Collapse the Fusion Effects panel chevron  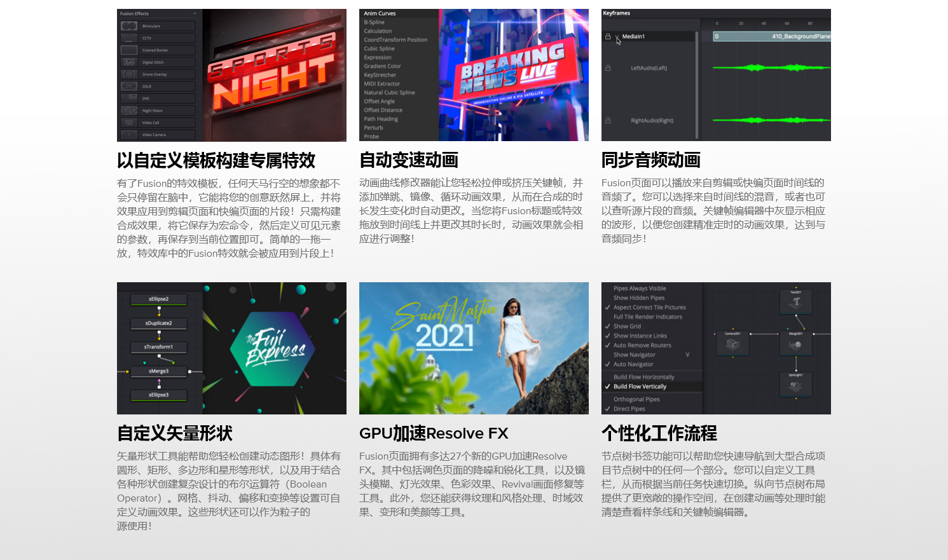pyautogui.click(x=195, y=13)
